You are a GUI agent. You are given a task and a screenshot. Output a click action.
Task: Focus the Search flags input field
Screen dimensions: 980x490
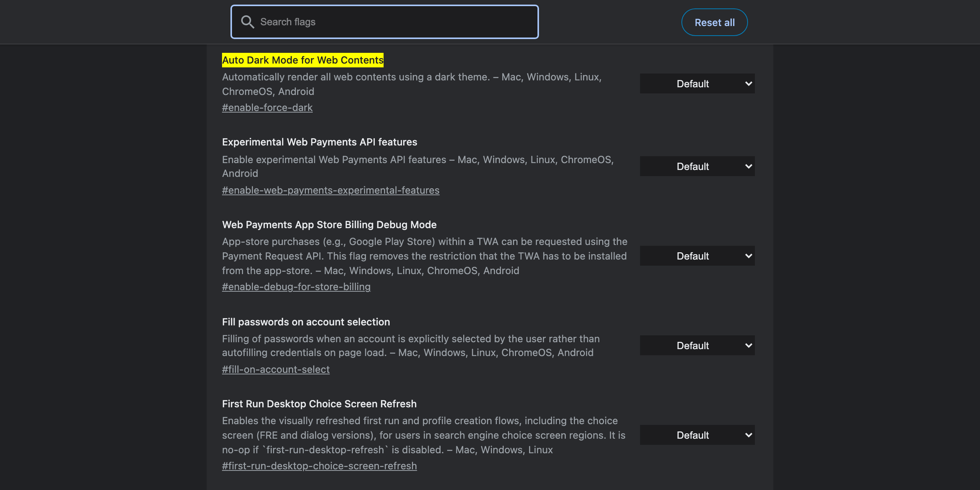pyautogui.click(x=384, y=22)
